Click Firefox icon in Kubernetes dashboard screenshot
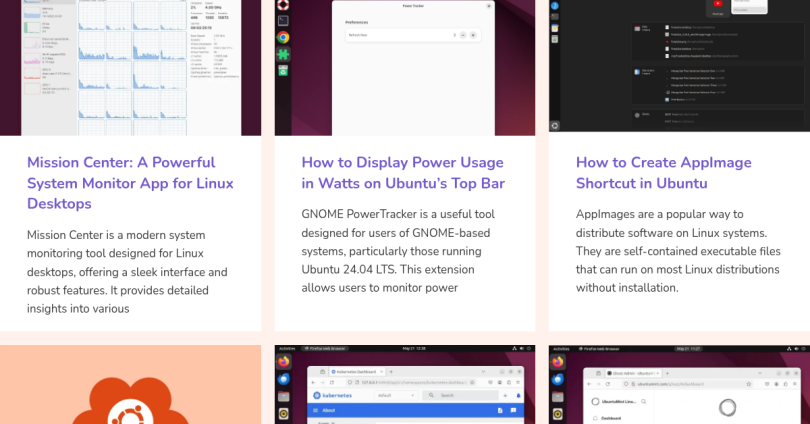The image size is (810, 424). coord(283,360)
